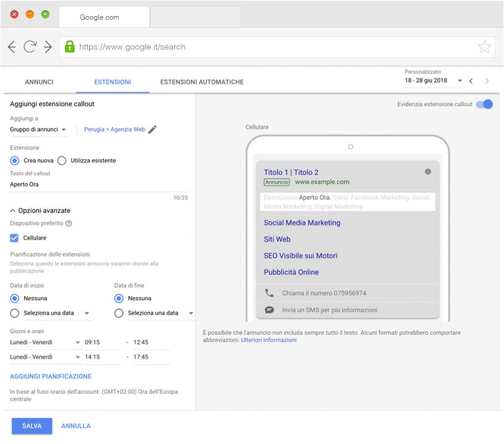Switch to the ESTENSIONI tab

click(x=113, y=82)
